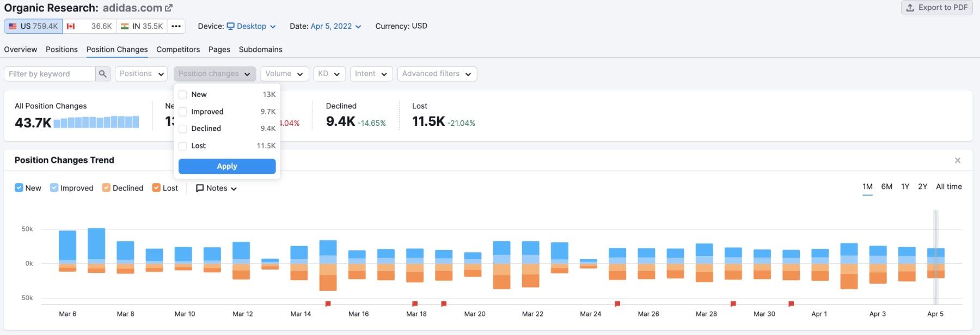Click the Filter by keyword field
The width and height of the screenshot is (980, 335).
click(49, 74)
